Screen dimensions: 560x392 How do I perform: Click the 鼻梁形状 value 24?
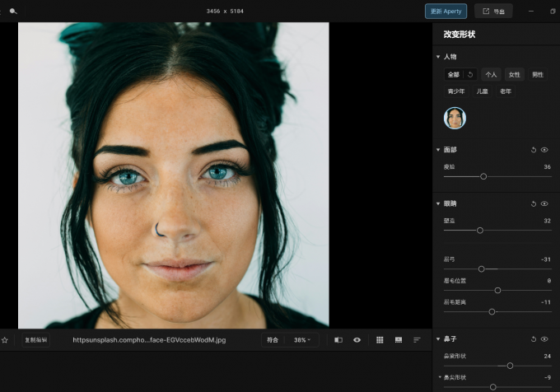click(x=547, y=356)
